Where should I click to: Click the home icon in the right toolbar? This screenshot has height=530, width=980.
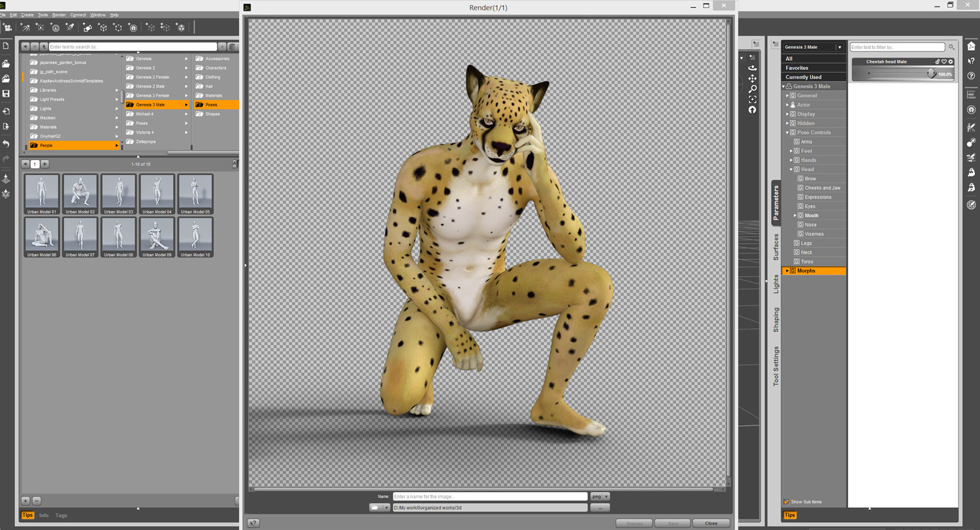coord(972,46)
